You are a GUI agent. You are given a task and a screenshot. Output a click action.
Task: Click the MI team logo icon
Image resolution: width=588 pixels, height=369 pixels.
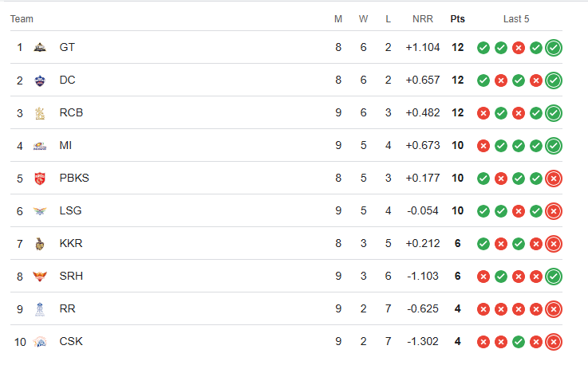point(40,146)
